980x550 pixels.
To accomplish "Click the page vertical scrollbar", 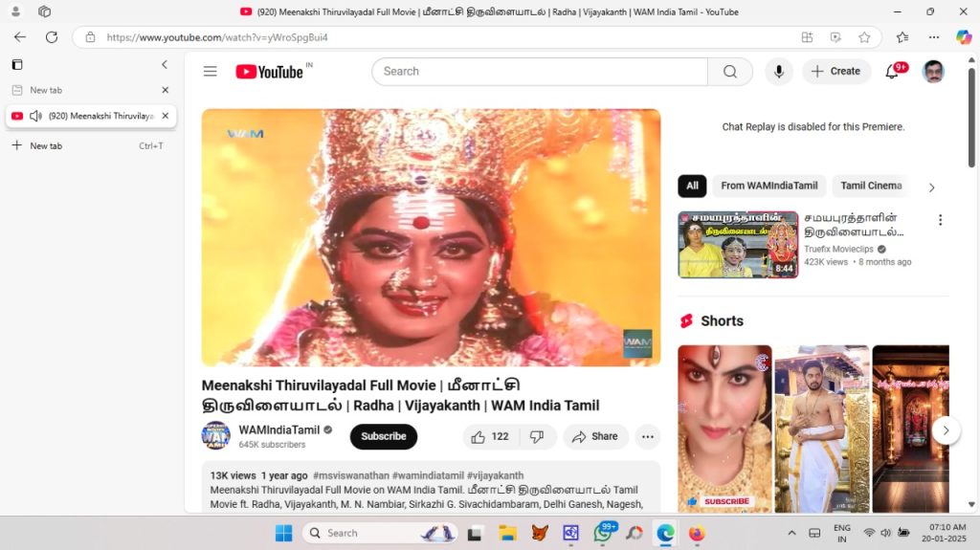I will pyautogui.click(x=971, y=118).
